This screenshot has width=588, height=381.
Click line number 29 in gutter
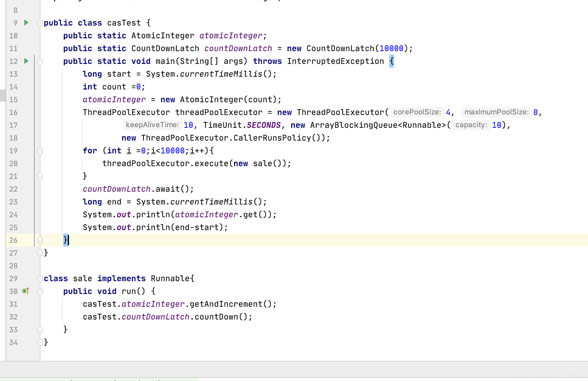pyautogui.click(x=13, y=278)
